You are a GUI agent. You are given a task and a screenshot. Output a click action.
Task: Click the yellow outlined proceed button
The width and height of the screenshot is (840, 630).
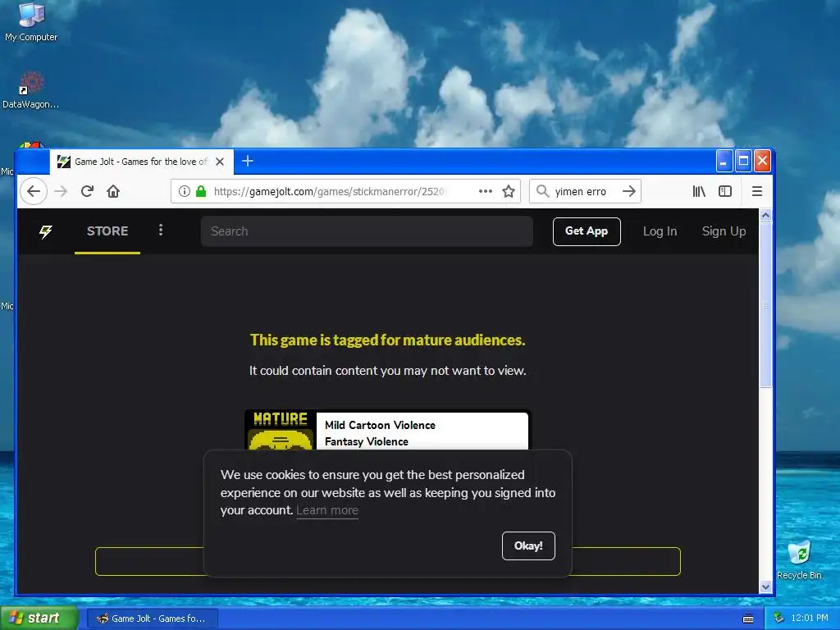click(x=388, y=561)
